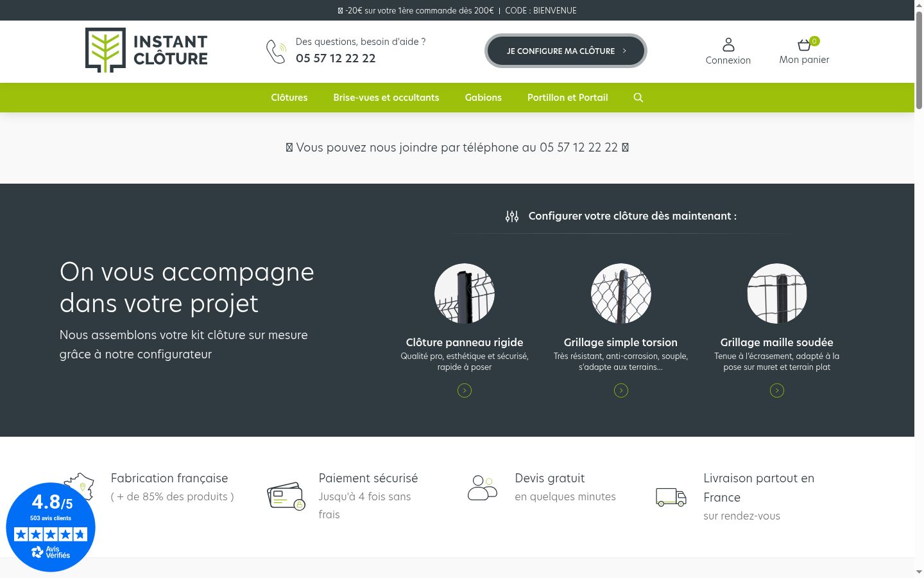Click the sliders configurator icon
This screenshot has height=578, width=924.
coord(512,216)
